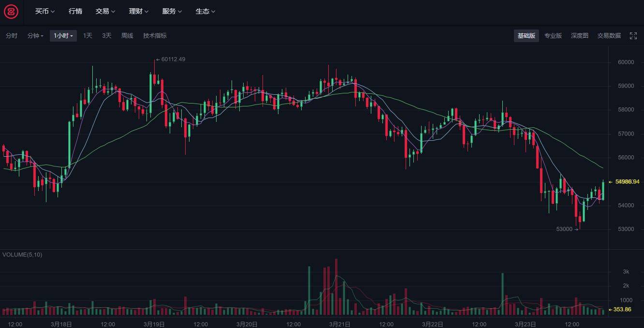Switch to 专业版 chart mode
This screenshot has height=328, width=644.
point(553,36)
